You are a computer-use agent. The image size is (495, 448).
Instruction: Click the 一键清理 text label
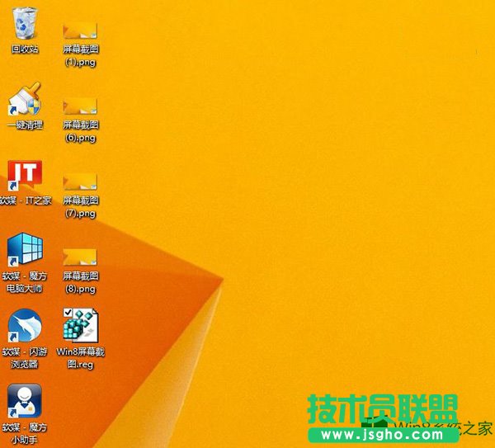point(25,125)
